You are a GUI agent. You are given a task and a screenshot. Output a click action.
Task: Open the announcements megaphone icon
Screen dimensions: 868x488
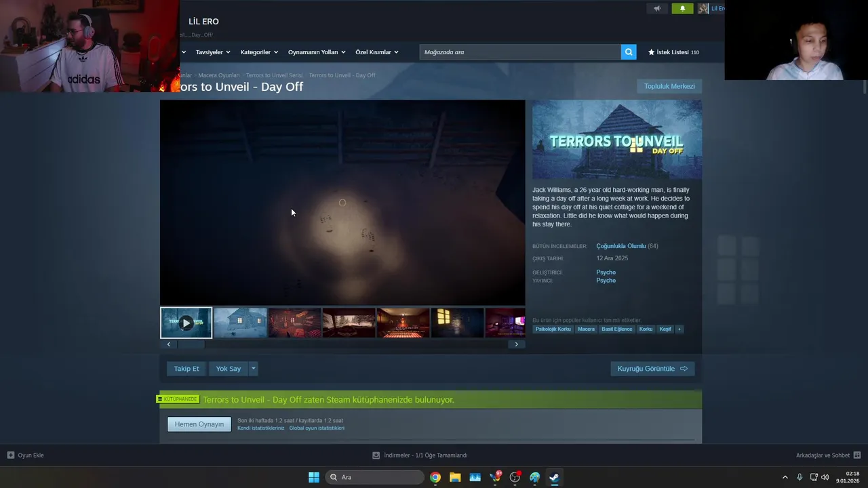pyautogui.click(x=656, y=9)
